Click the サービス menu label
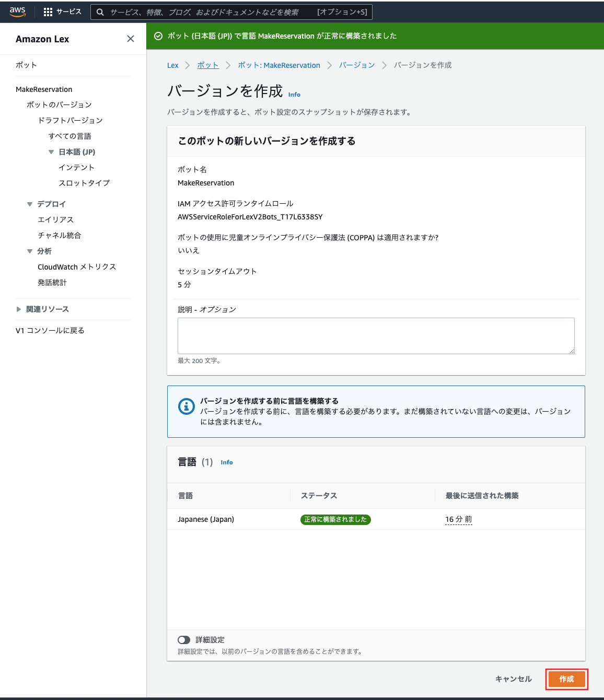This screenshot has height=700, width=604. coord(69,12)
